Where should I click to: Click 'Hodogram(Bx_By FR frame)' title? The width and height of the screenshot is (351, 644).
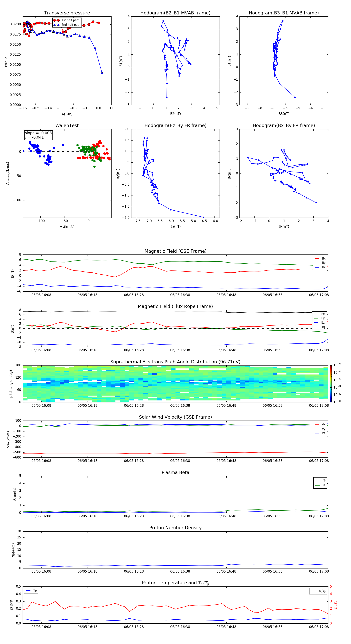(x=284, y=125)
